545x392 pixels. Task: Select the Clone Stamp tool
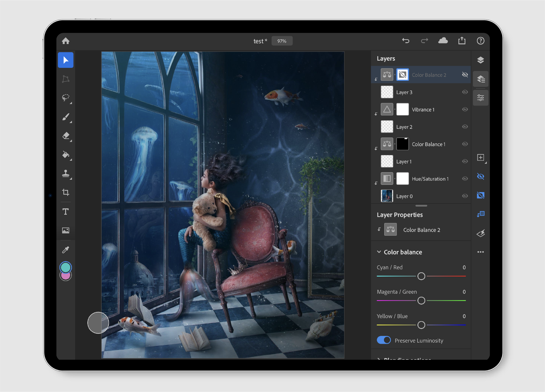tap(65, 174)
